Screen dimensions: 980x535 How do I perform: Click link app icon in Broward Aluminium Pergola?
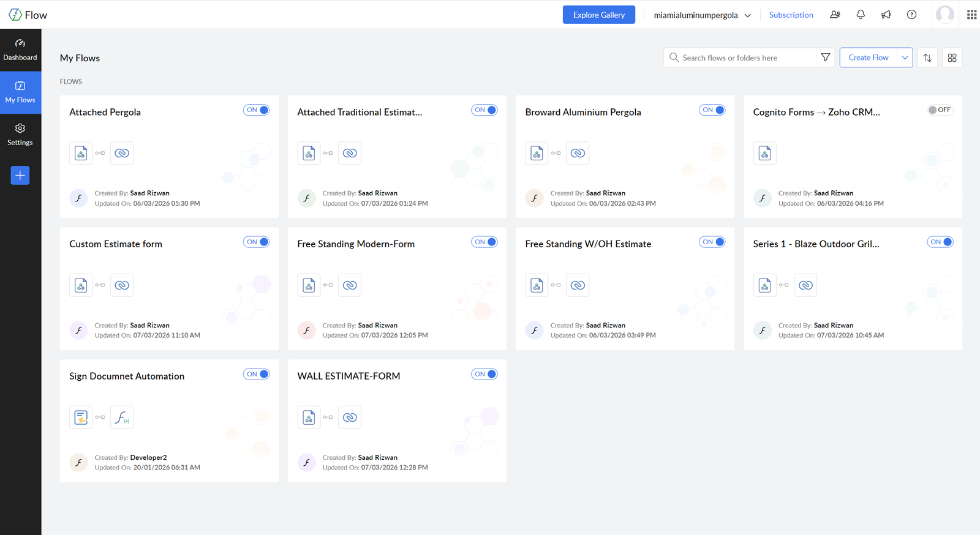pos(578,153)
